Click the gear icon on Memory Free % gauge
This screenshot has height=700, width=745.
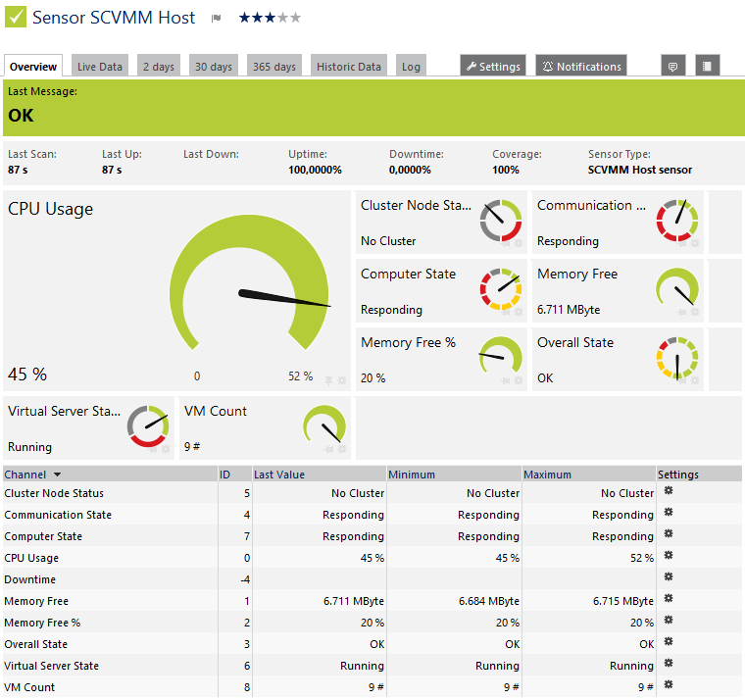(519, 380)
